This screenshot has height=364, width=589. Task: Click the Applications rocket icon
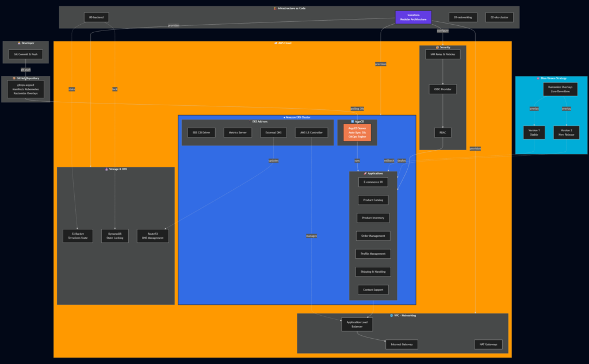pyautogui.click(x=365, y=173)
